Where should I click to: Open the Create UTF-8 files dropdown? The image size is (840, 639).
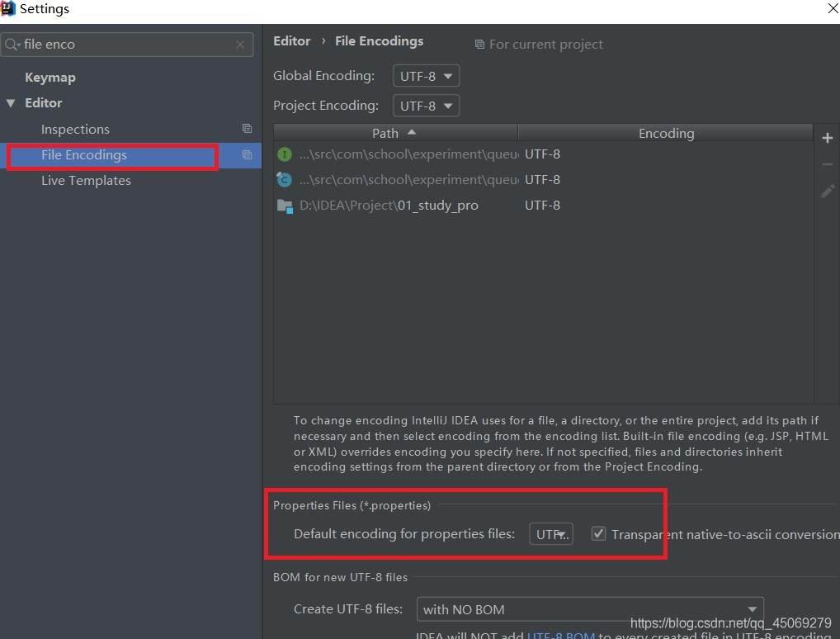pos(590,609)
